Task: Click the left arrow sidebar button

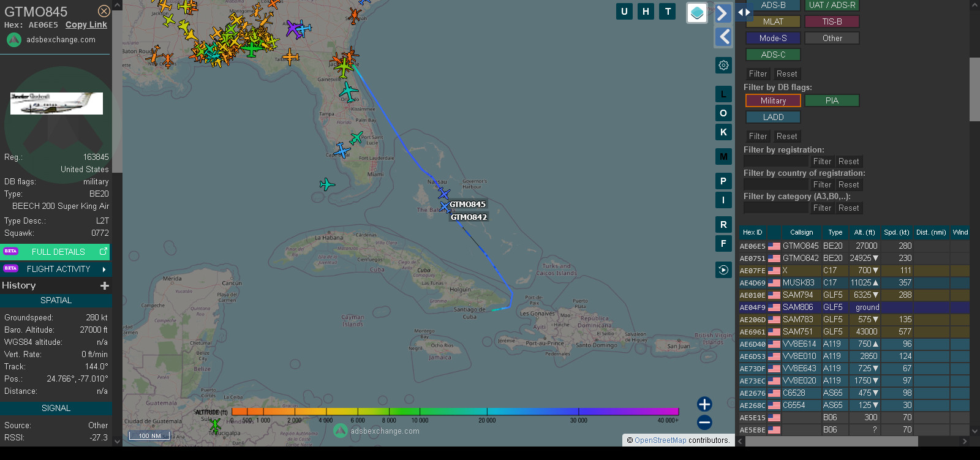Action: tap(723, 37)
